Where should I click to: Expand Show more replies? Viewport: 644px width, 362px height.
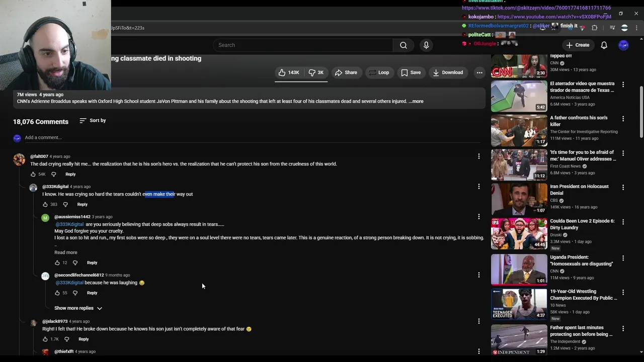coord(78,308)
